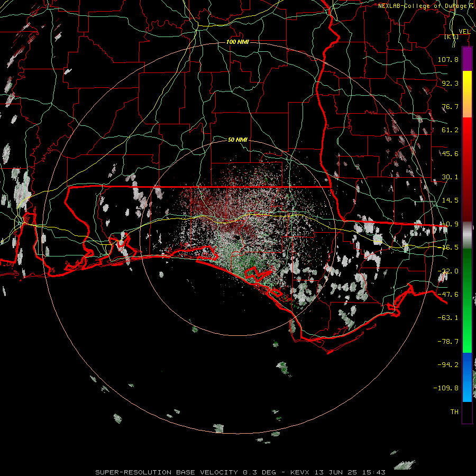Select the 92.3 value on velocity scale

(x=450, y=83)
